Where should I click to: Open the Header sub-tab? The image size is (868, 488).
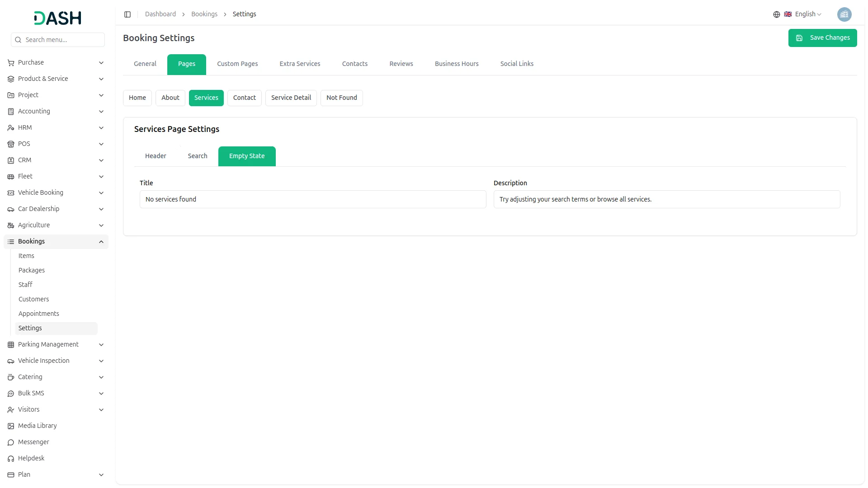point(156,156)
